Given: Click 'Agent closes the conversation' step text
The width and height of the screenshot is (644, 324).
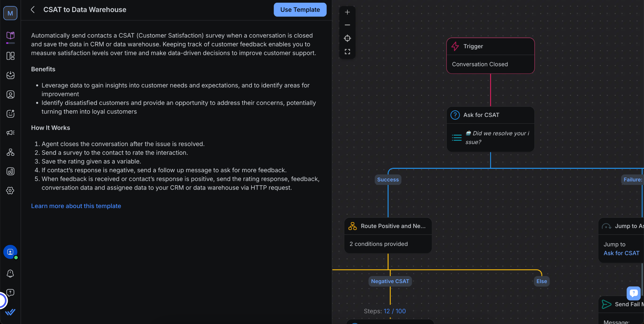Looking at the screenshot, I should pos(123,144).
